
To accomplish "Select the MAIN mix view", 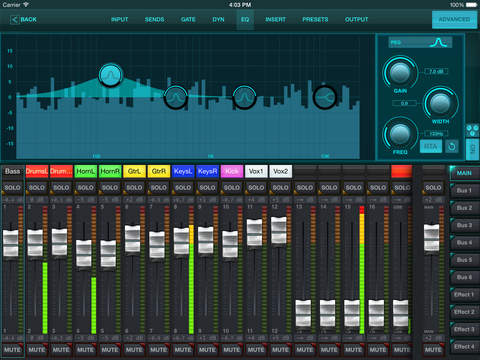I will (x=464, y=173).
